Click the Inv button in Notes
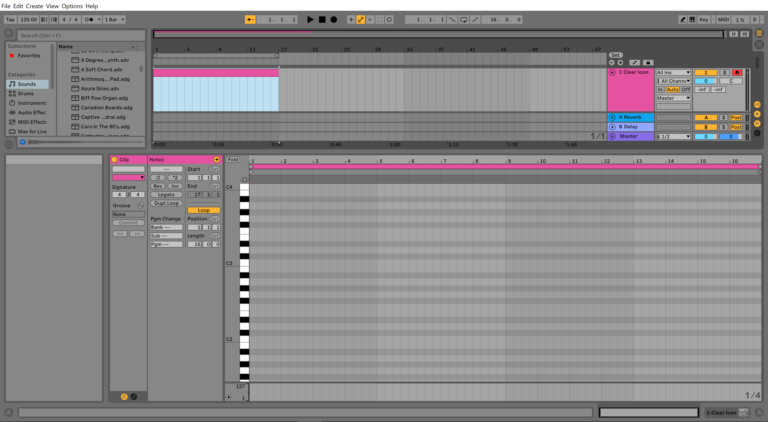 tap(175, 186)
